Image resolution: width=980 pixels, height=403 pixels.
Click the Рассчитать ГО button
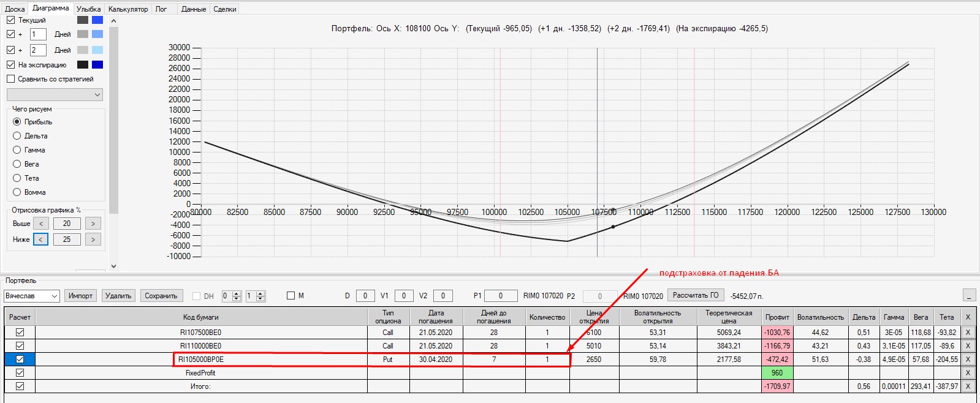click(696, 295)
